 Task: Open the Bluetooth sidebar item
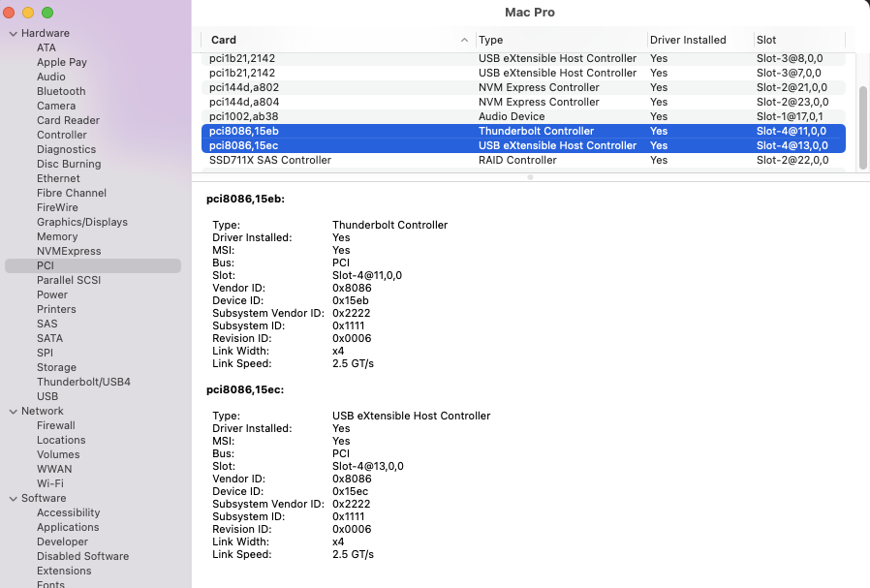(x=61, y=91)
